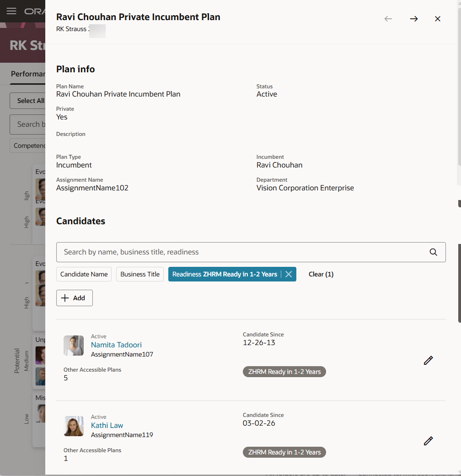
Task: Clear applied filters using Clear (1)
Action: pos(321,274)
